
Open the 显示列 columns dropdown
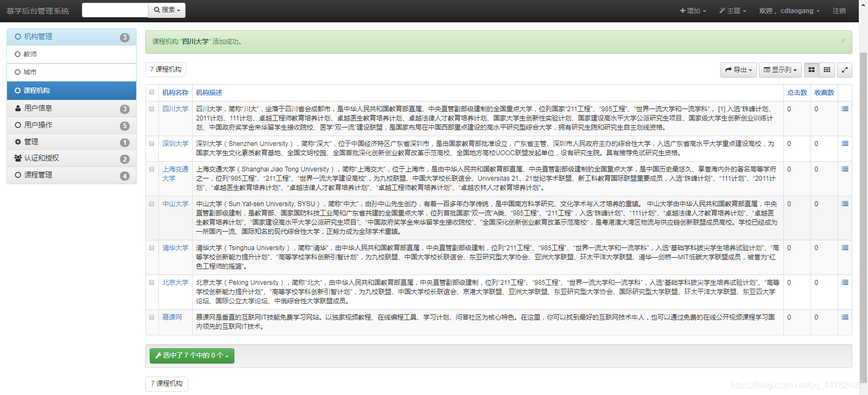(780, 70)
